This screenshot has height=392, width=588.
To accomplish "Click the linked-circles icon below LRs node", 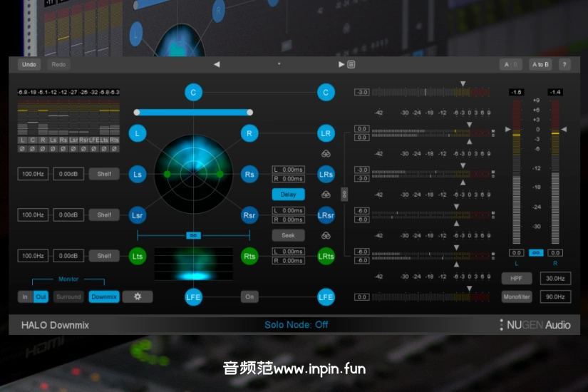I will [326, 195].
